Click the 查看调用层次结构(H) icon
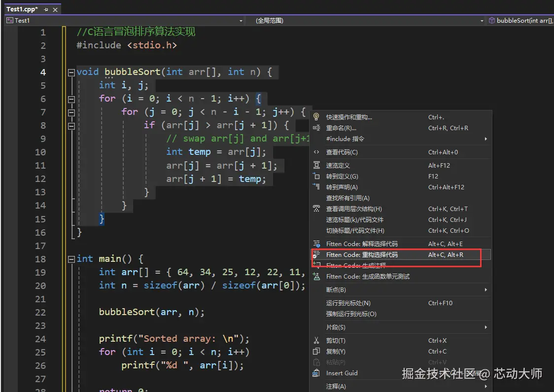 click(316, 209)
